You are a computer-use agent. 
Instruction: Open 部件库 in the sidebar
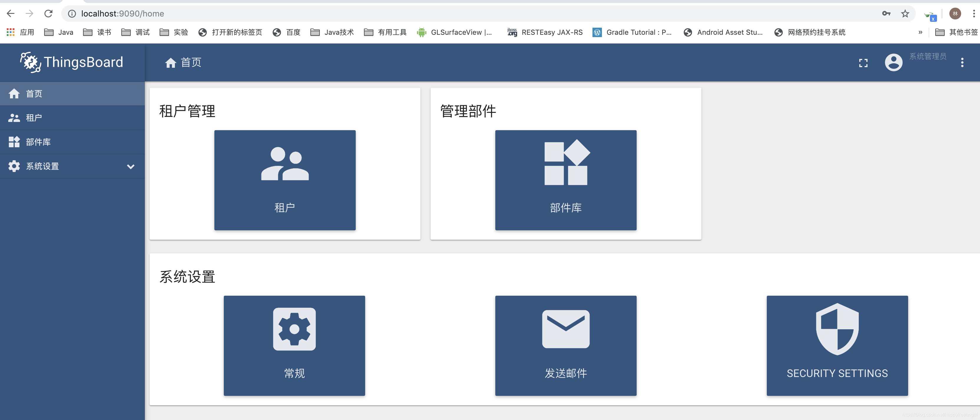[x=72, y=142]
